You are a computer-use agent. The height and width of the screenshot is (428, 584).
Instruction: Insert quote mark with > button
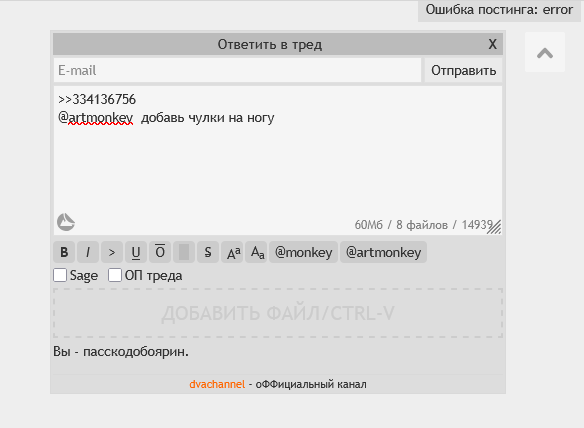112,252
